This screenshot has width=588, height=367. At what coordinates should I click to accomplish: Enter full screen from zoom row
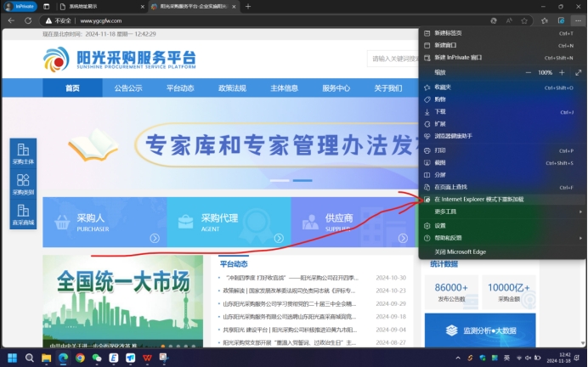click(579, 72)
